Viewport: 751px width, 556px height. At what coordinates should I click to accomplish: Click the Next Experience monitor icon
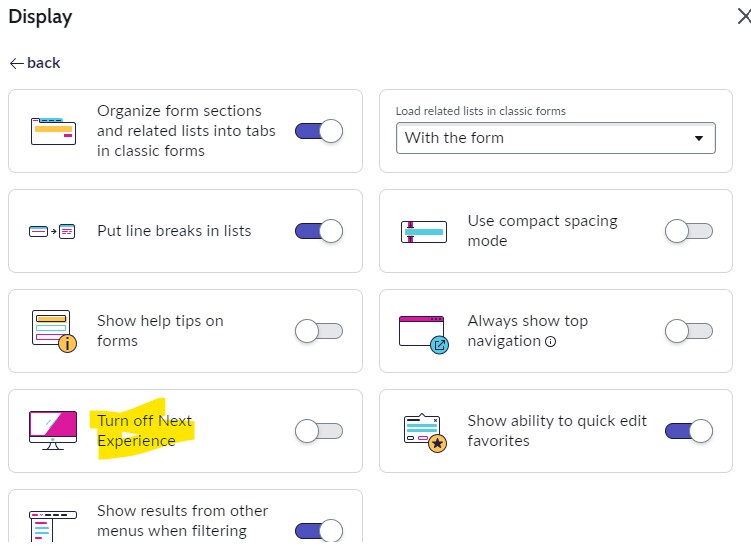click(53, 430)
